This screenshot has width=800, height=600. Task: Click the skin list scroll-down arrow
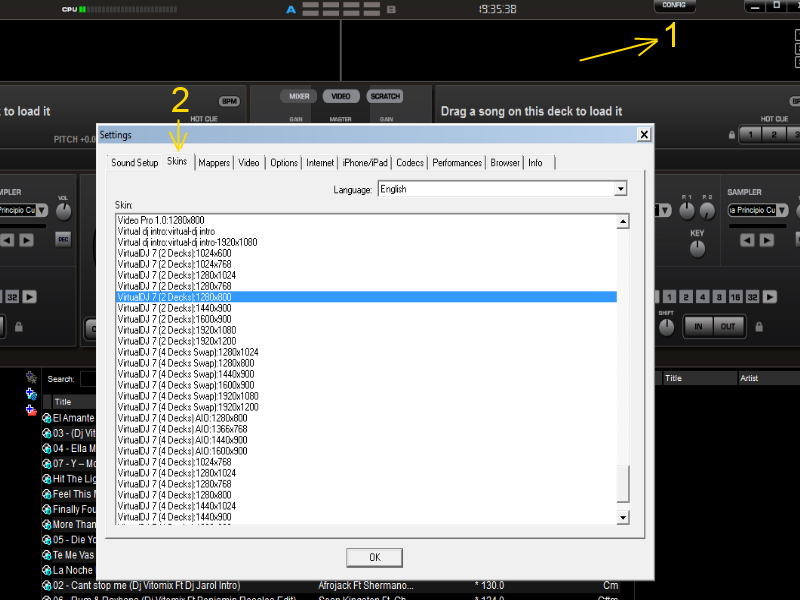[x=622, y=517]
